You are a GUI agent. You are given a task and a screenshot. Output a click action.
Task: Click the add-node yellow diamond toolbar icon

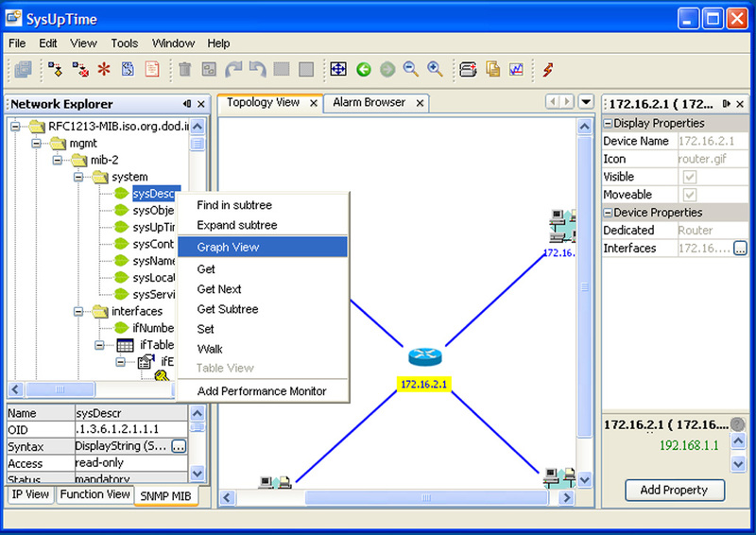(x=55, y=69)
